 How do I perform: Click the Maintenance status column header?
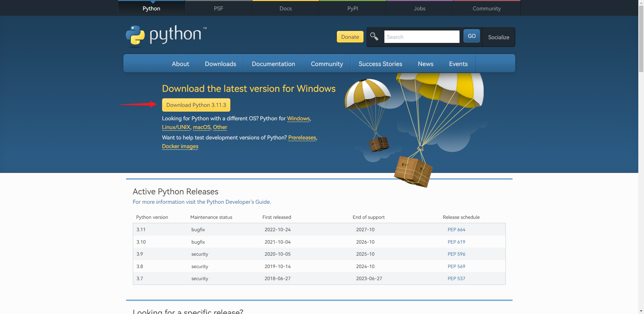pos(211,217)
